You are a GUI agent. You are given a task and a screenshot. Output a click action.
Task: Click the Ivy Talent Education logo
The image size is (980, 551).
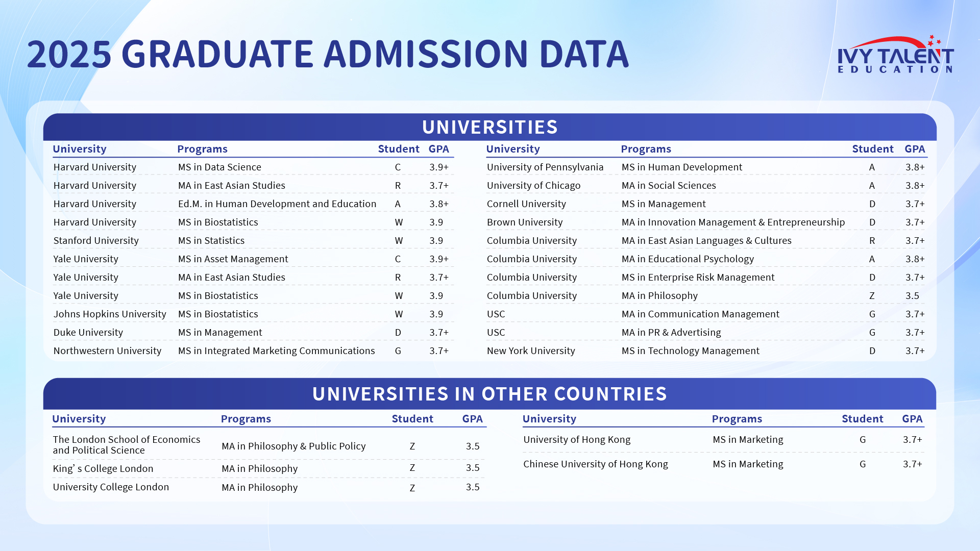click(895, 55)
